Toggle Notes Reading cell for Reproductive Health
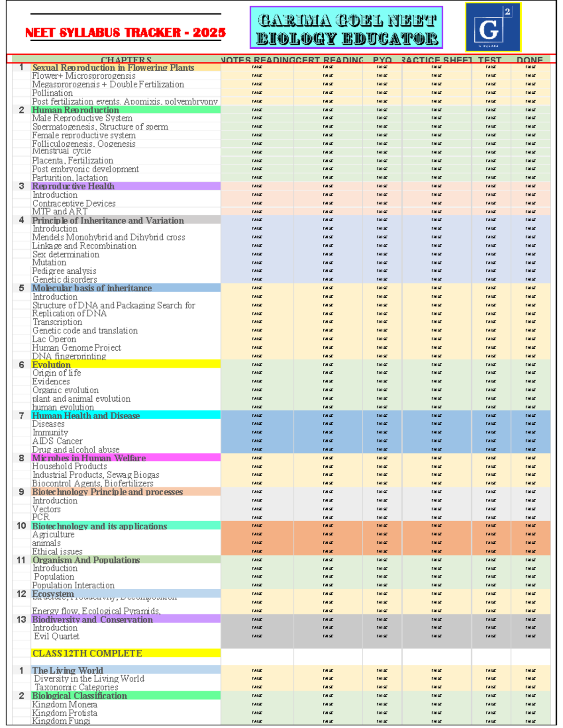This screenshot has width=563, height=728. click(x=257, y=186)
